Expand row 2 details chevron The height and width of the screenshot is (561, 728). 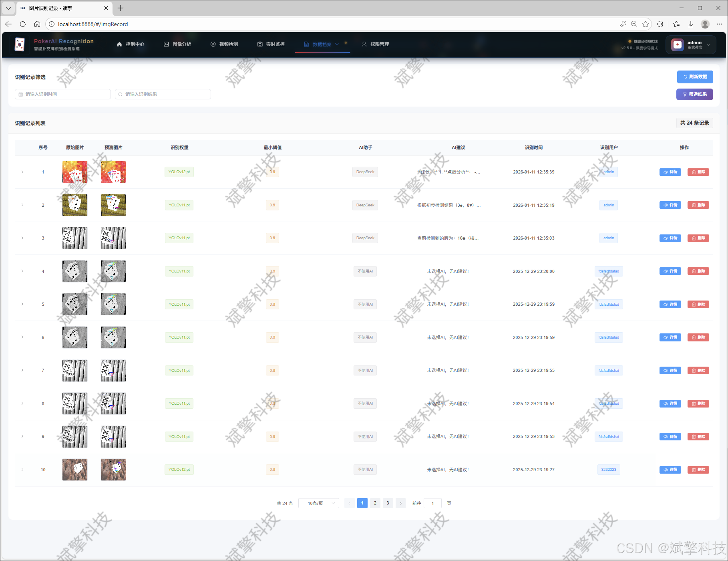point(22,205)
